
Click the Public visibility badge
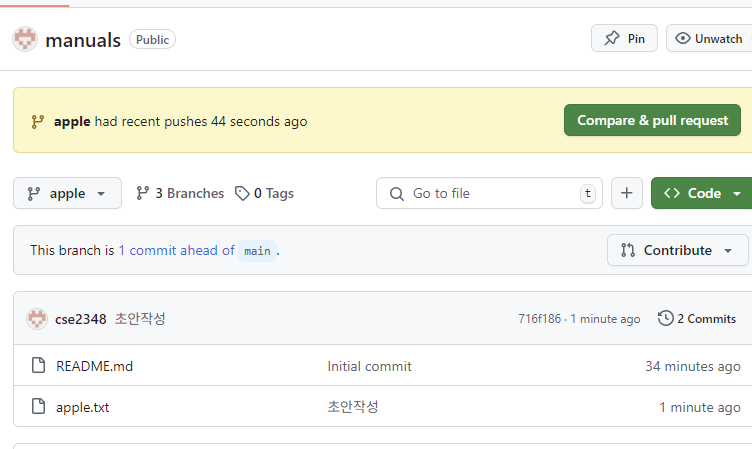[153, 39]
